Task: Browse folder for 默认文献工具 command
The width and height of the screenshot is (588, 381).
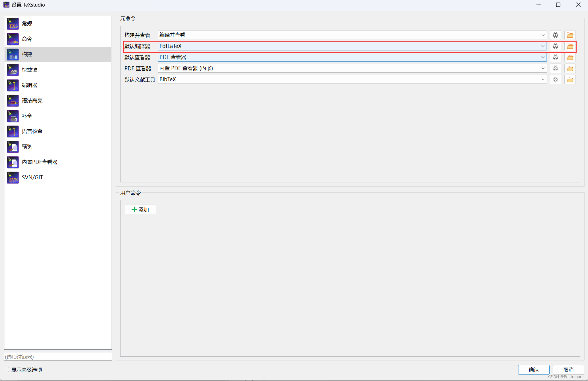Action: click(570, 80)
